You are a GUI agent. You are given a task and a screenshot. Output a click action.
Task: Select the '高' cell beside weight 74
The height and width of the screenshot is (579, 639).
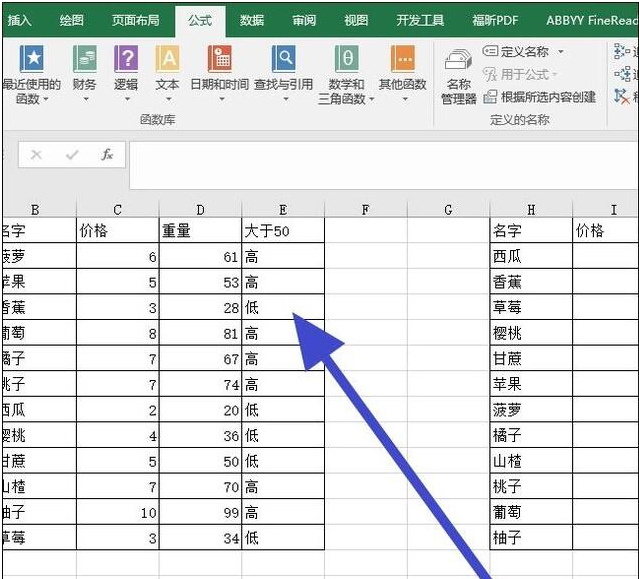[x=283, y=384]
